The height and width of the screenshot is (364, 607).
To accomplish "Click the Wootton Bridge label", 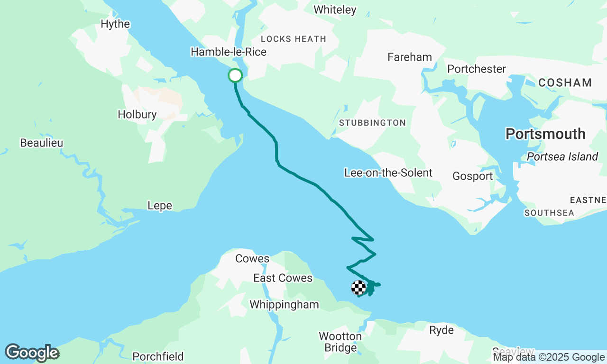I will tap(340, 342).
